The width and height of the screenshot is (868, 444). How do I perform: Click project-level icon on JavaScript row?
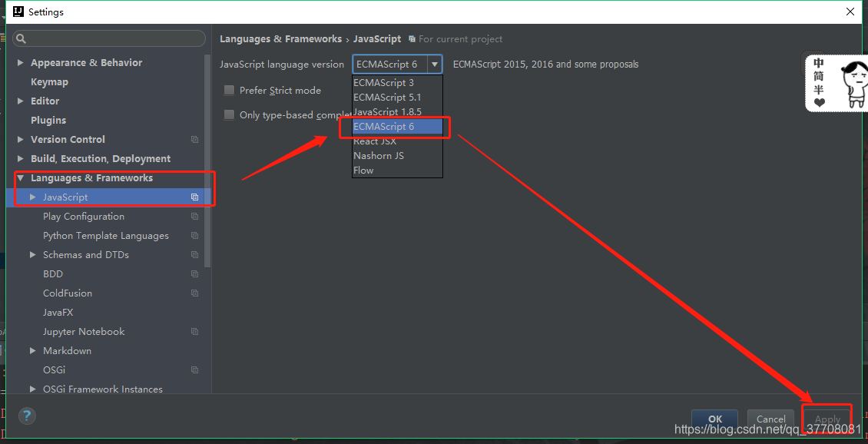point(194,197)
